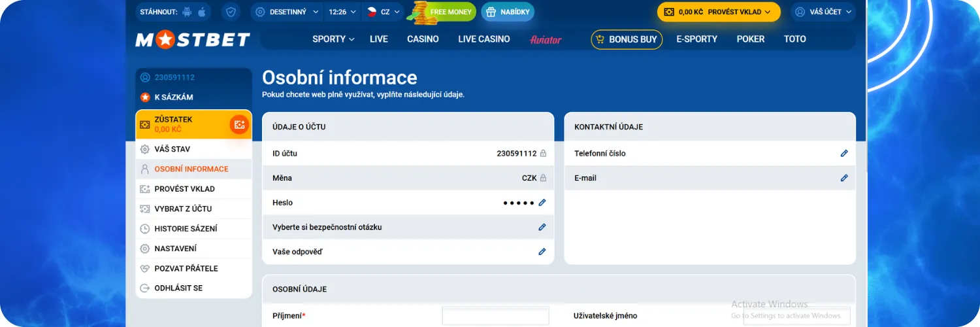
Task: Click the Příjmení input field
Action: pyautogui.click(x=495, y=316)
